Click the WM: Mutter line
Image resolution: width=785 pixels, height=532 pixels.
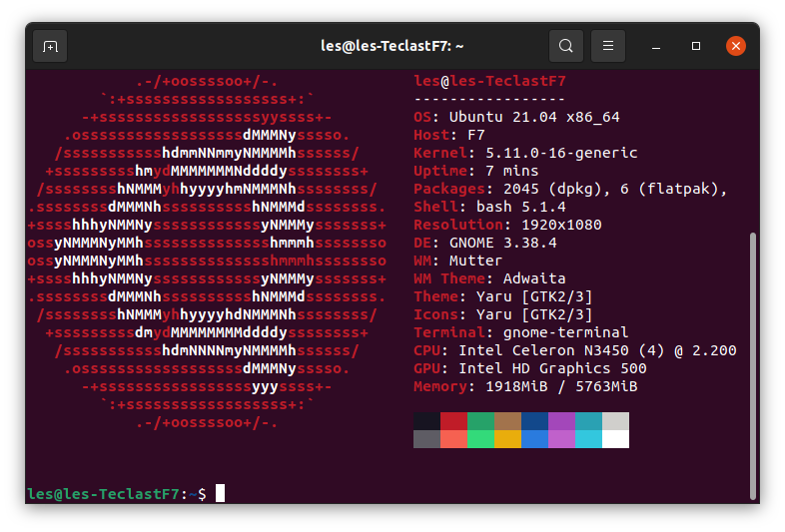[458, 262]
